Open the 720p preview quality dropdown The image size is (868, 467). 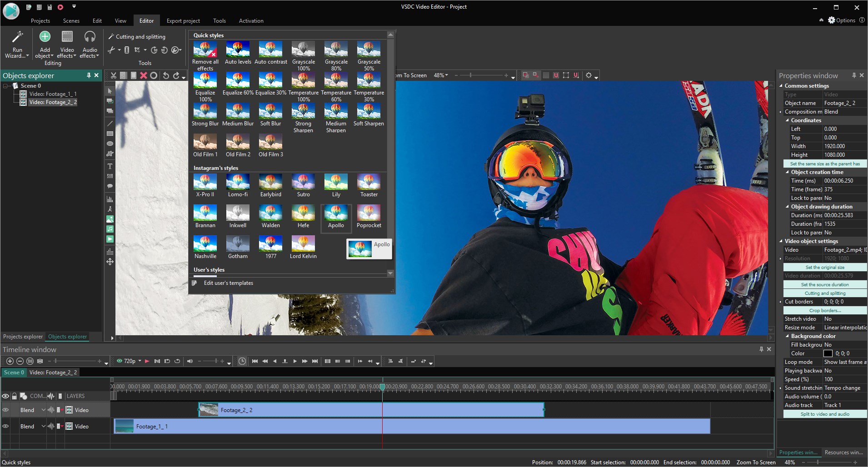coord(140,361)
